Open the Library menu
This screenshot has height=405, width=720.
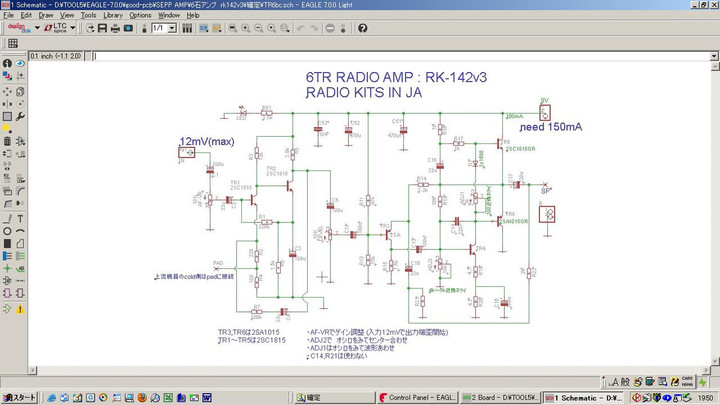pos(113,15)
